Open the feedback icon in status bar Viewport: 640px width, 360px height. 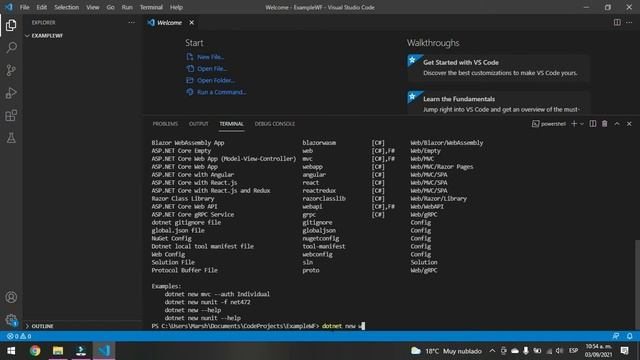(x=616, y=336)
